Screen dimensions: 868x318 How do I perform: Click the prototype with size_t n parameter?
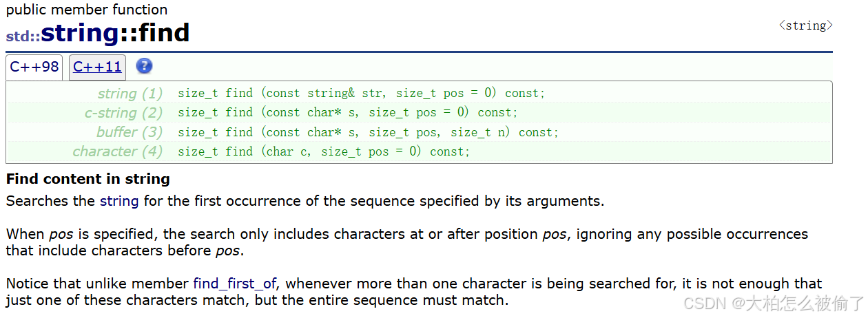coord(368,131)
